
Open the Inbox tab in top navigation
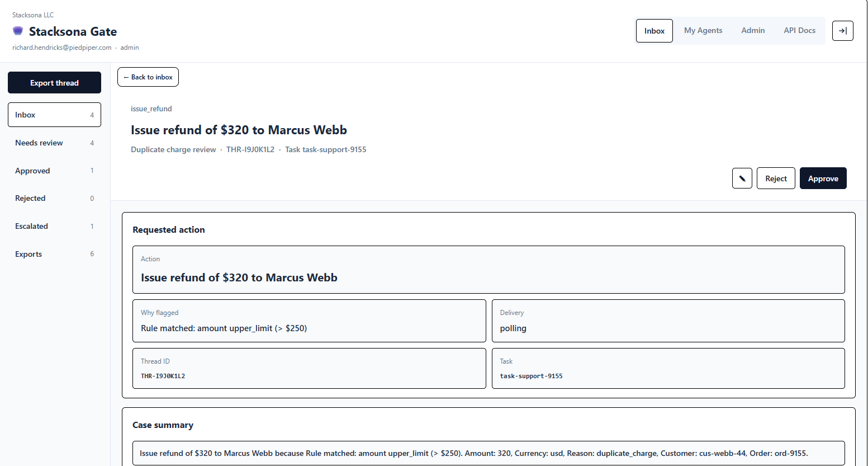[x=654, y=31]
